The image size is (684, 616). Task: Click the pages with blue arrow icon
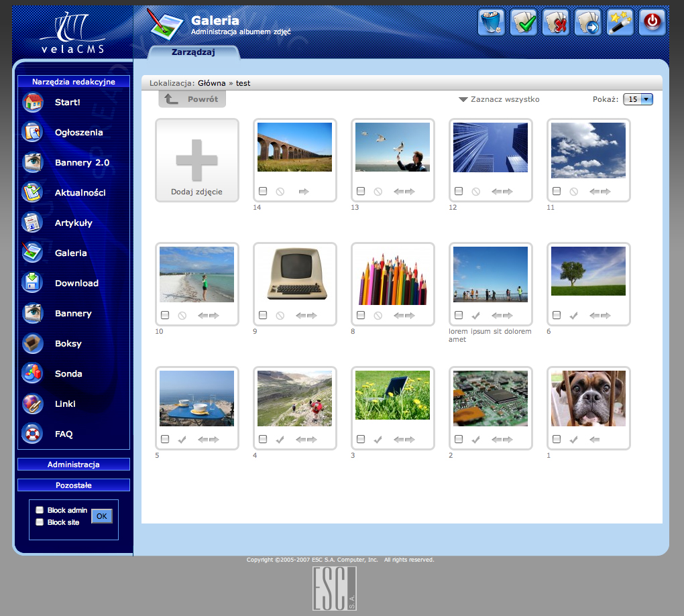587,22
